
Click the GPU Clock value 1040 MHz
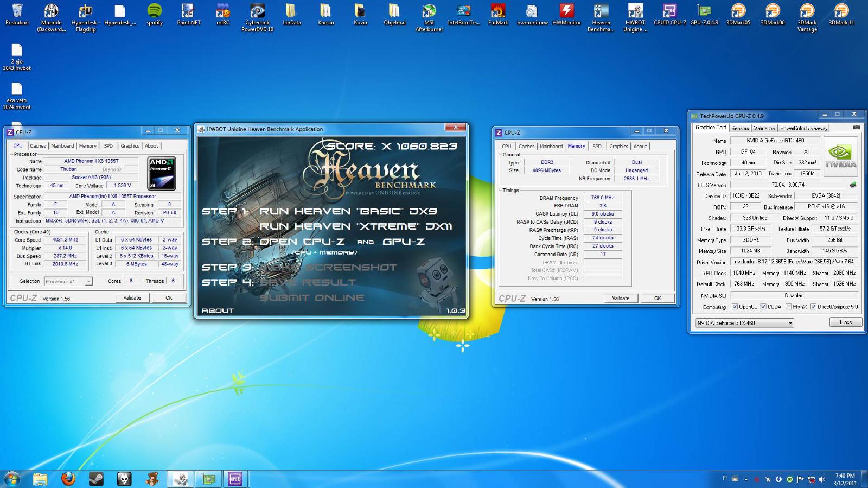tap(744, 273)
